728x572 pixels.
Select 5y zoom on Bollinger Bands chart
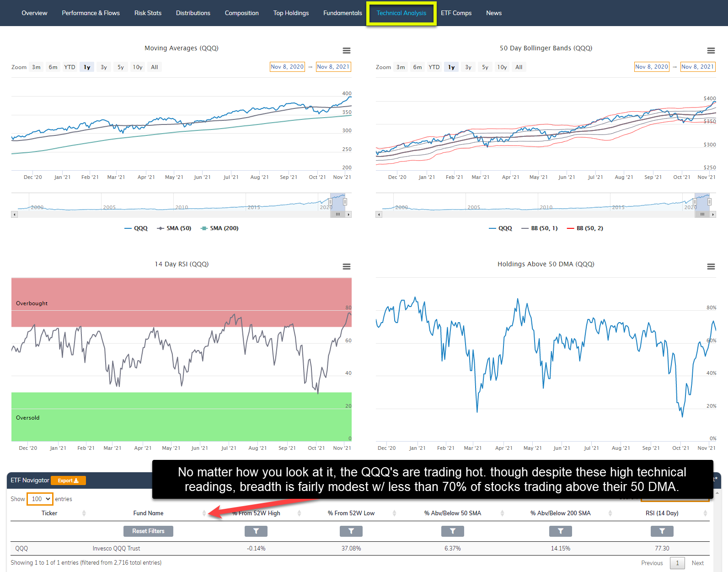coord(485,67)
